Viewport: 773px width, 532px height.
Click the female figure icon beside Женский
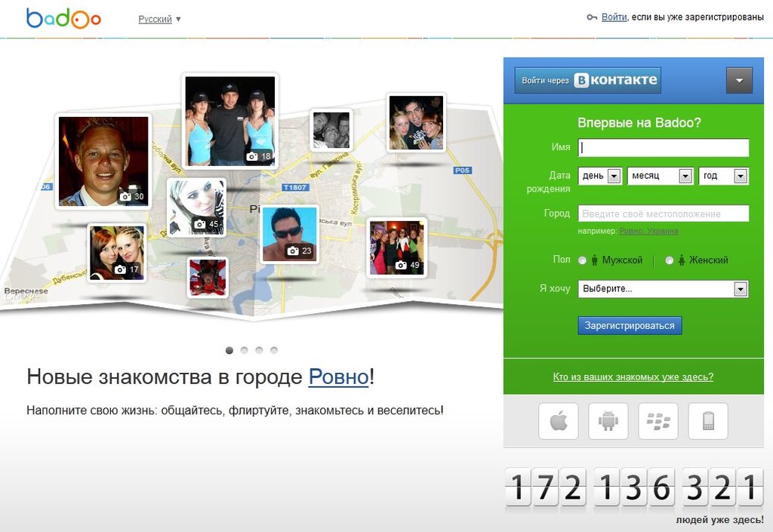(x=682, y=260)
